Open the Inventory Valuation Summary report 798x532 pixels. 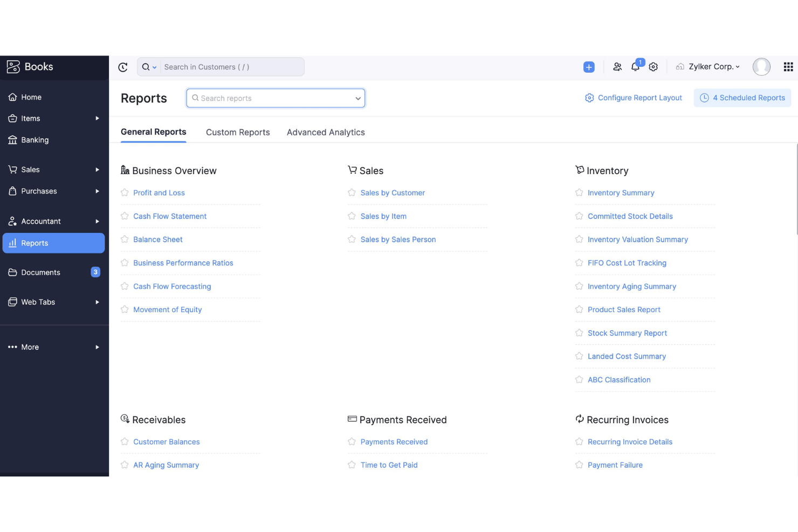(638, 239)
